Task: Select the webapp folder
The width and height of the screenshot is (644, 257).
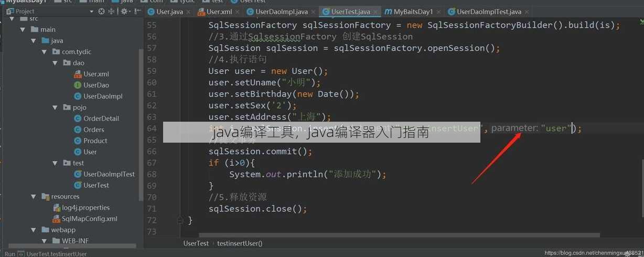Action: pos(63,230)
